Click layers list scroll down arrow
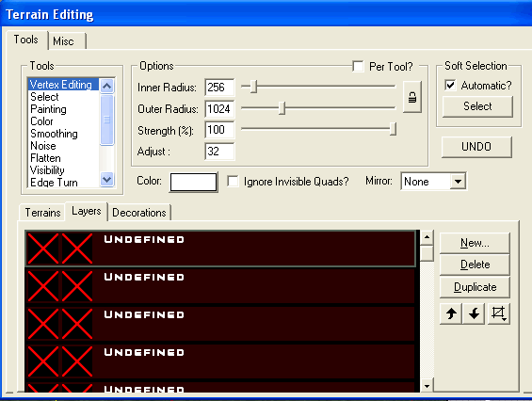This screenshot has width=532, height=401. point(427,386)
